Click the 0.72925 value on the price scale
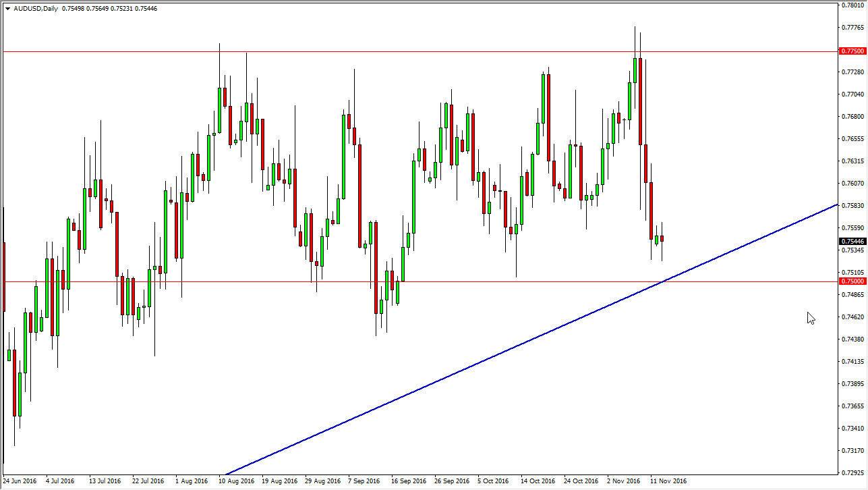Viewport: 868px width, 490px height. point(852,473)
